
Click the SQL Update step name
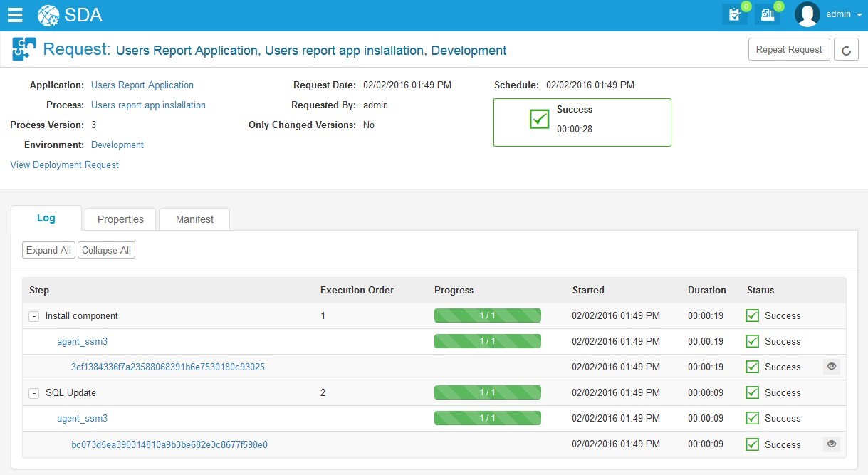pyautogui.click(x=70, y=392)
